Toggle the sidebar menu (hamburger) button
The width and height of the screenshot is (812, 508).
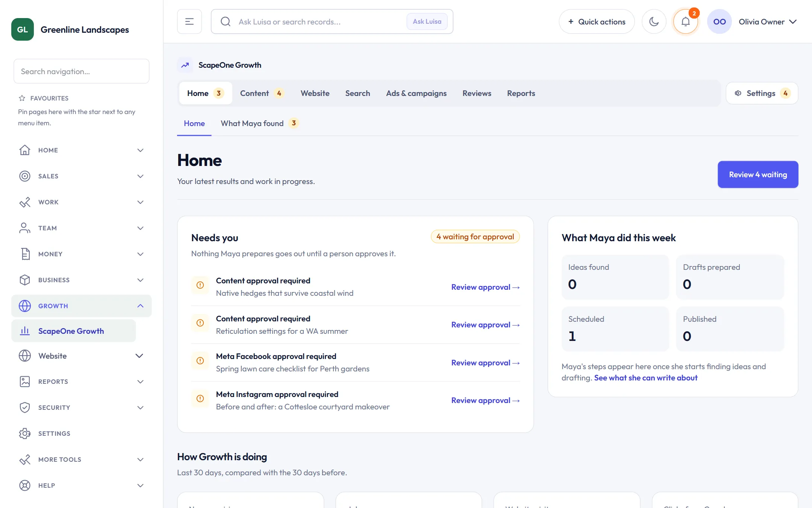coord(189,21)
